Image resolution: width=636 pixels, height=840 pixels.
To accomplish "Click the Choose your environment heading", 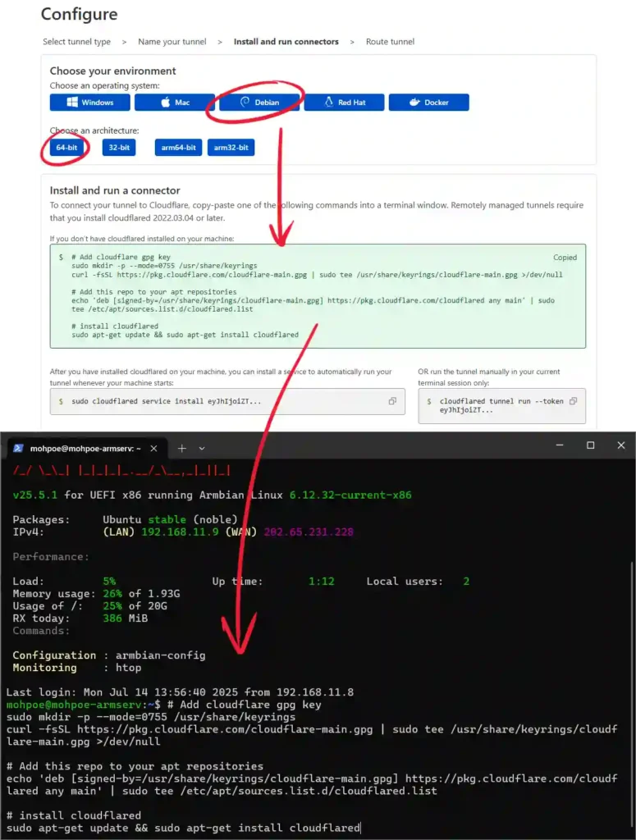I will pyautogui.click(x=112, y=71).
